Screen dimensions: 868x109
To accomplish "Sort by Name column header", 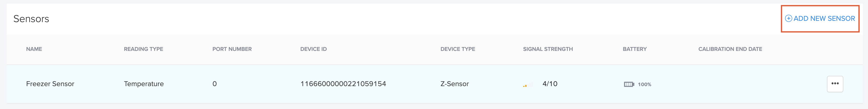I will (x=34, y=49).
